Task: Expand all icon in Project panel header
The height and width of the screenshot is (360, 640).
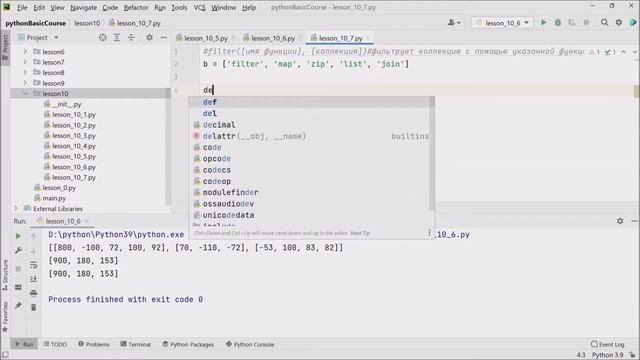Action: point(117,38)
